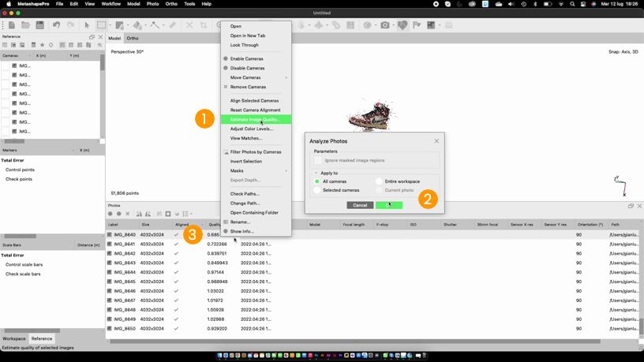Click the Save project toolbar icon
Viewport: 644px width, 362px height.
pyautogui.click(x=40, y=25)
